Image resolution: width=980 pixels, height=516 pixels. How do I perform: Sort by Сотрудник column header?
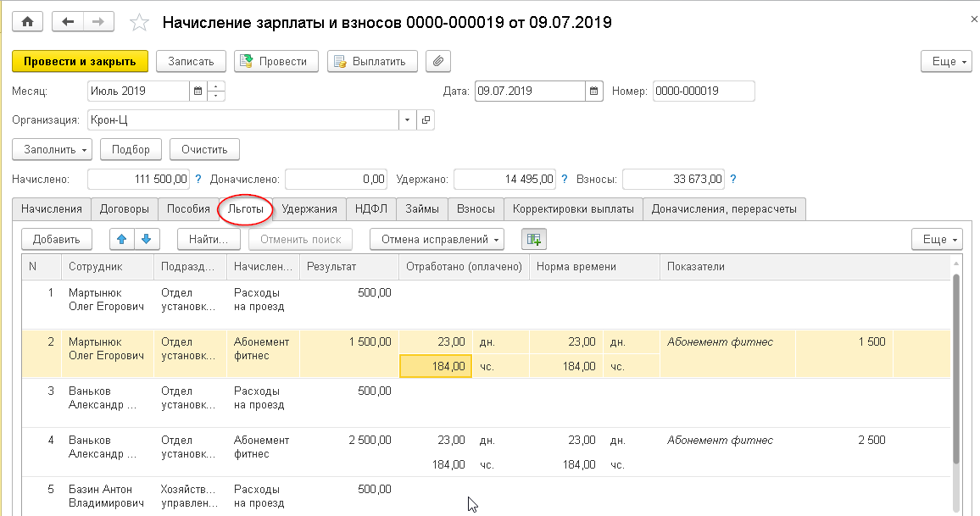pos(108,267)
